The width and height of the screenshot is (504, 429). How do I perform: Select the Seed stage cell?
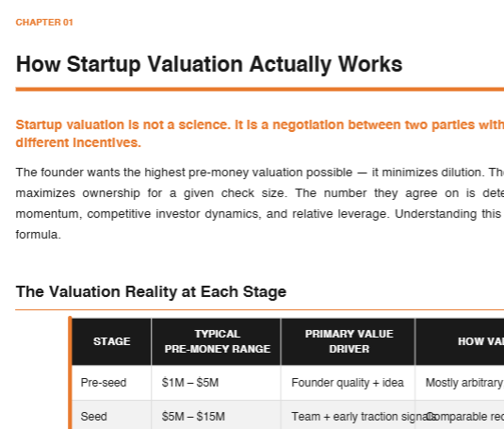pos(111,415)
